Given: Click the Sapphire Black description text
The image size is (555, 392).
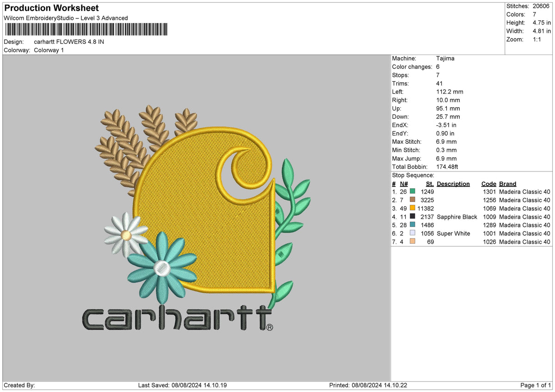Looking at the screenshot, I should point(457,216).
